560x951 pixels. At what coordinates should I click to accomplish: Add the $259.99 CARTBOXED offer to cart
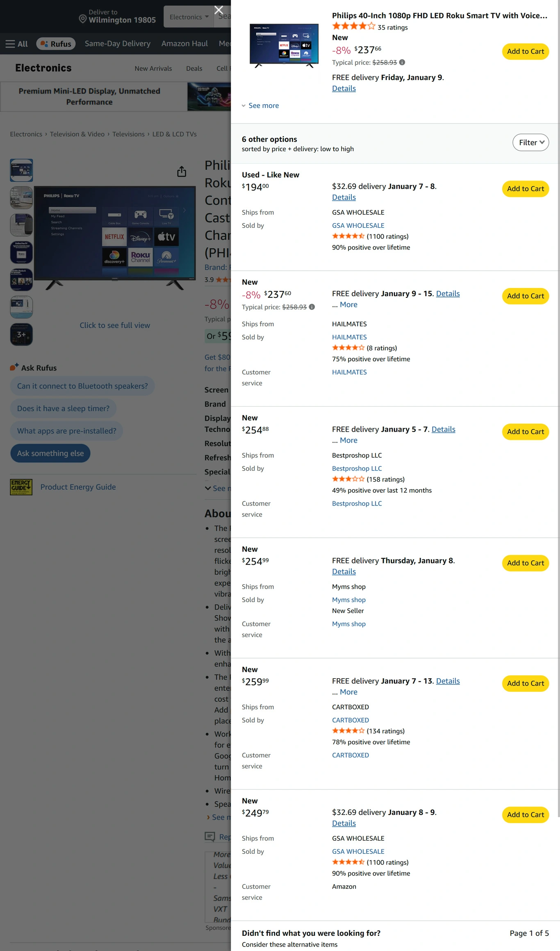coord(525,684)
